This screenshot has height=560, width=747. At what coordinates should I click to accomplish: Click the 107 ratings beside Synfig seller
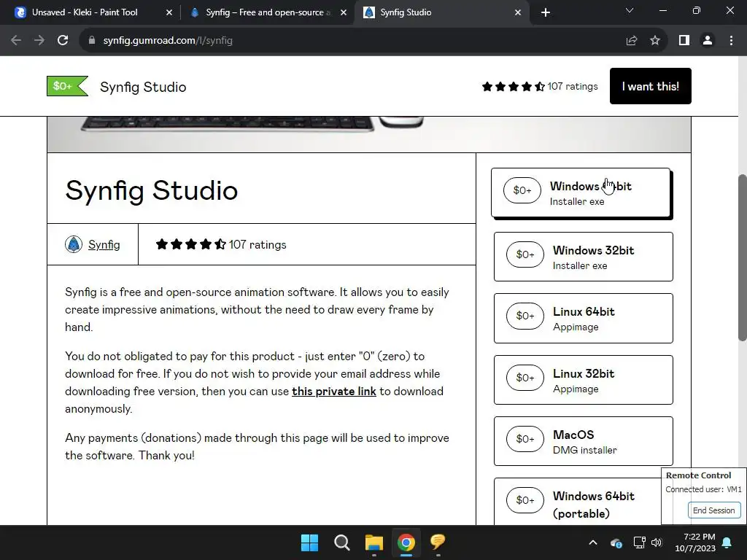tap(221, 245)
